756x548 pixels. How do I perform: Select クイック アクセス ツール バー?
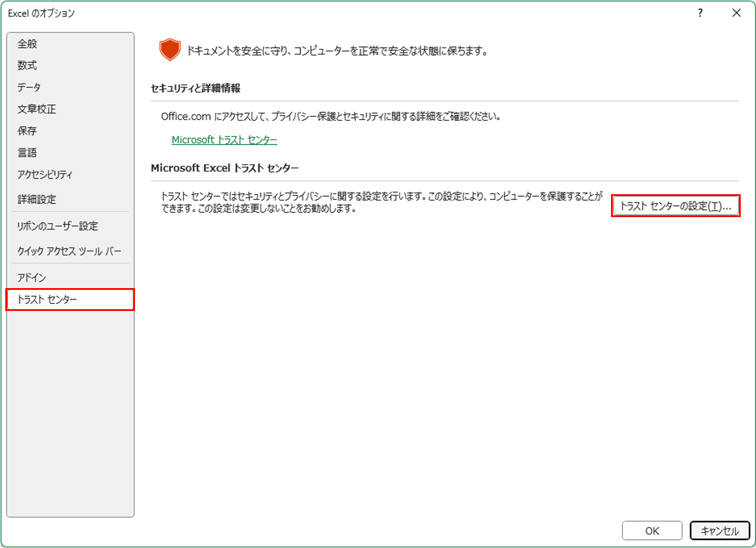coord(70,251)
